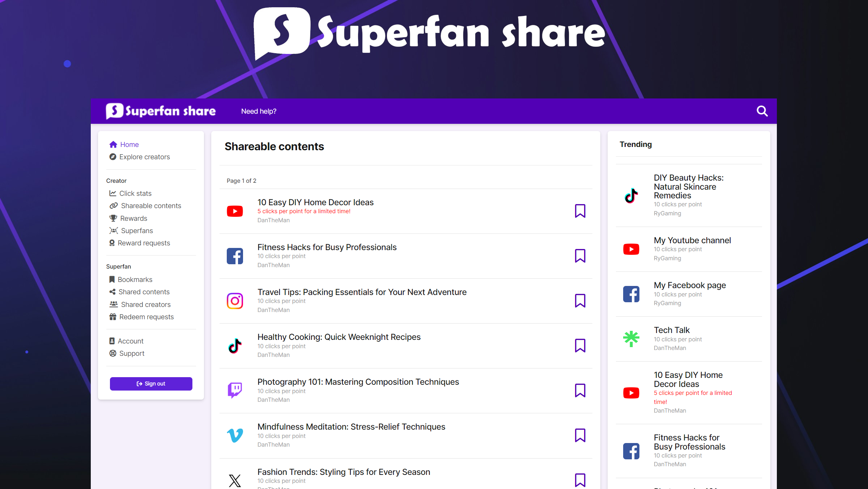
Task: Click the Superfan share logo in the navbar
Action: [x=160, y=111]
